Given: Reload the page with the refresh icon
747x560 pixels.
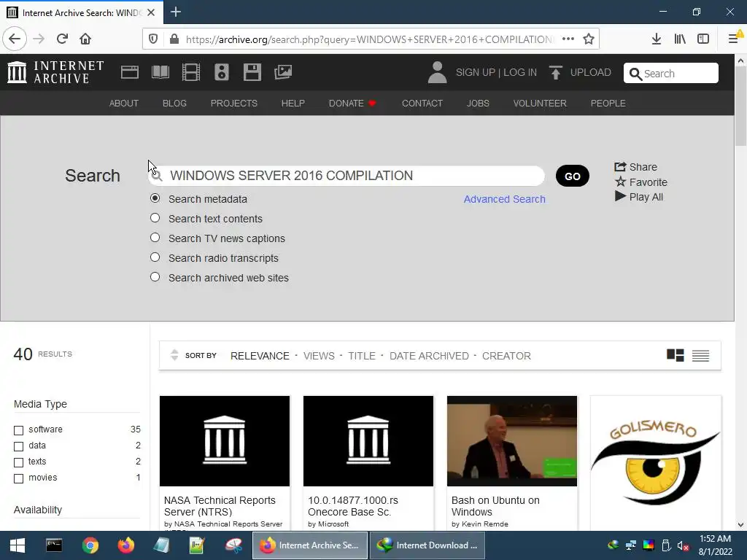Looking at the screenshot, I should point(62,39).
